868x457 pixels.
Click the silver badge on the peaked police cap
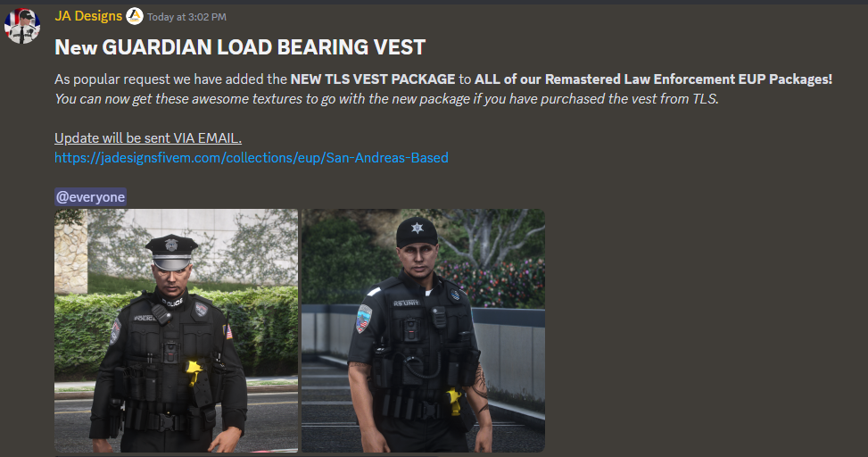(x=172, y=245)
